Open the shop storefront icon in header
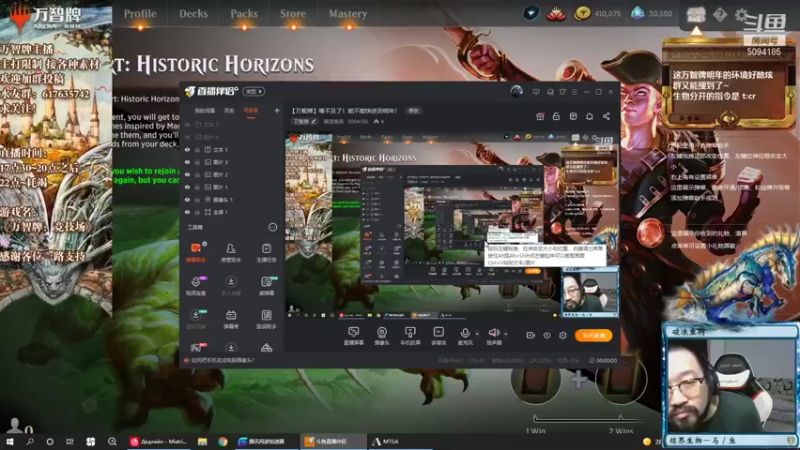The image size is (800, 450). (573, 116)
